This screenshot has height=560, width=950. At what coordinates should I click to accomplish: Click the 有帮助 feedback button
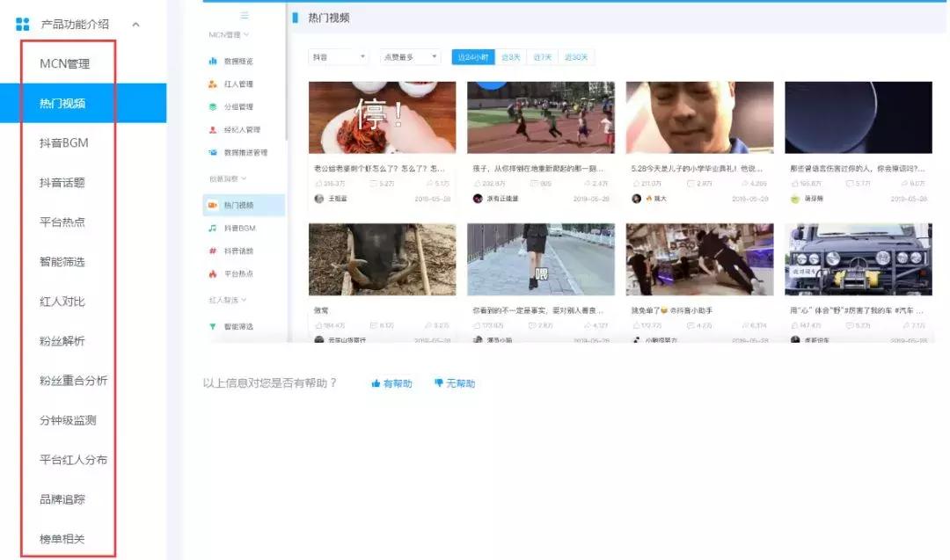coord(389,382)
